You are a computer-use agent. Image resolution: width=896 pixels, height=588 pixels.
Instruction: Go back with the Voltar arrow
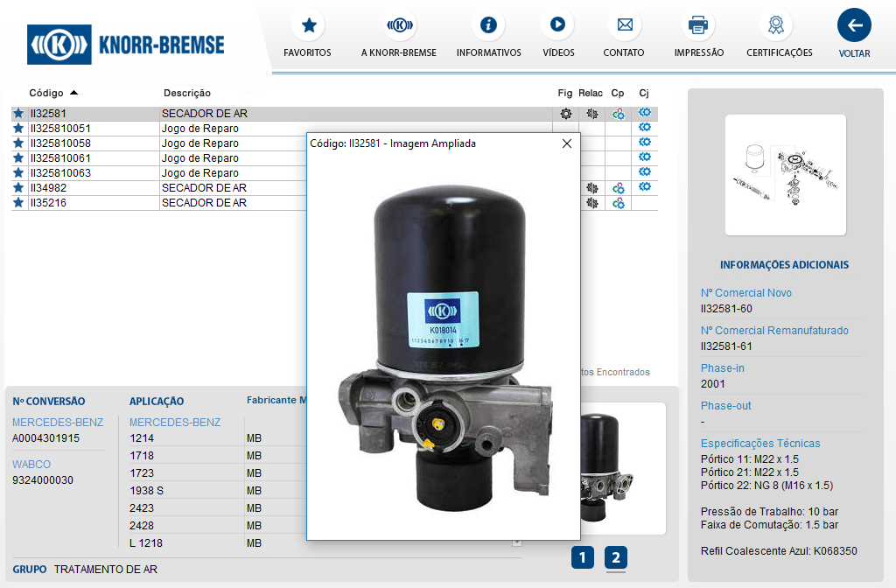tap(854, 25)
